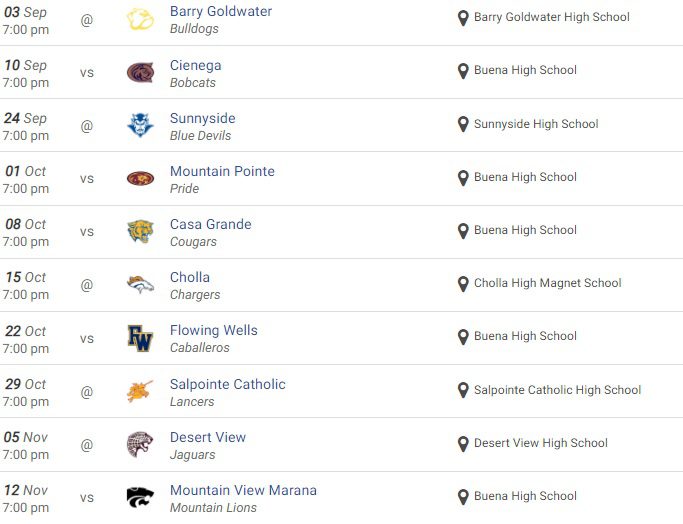Viewport: 683px width, 524px height.
Task: Click the Cienega Bobcats team logo
Action: click(141, 72)
